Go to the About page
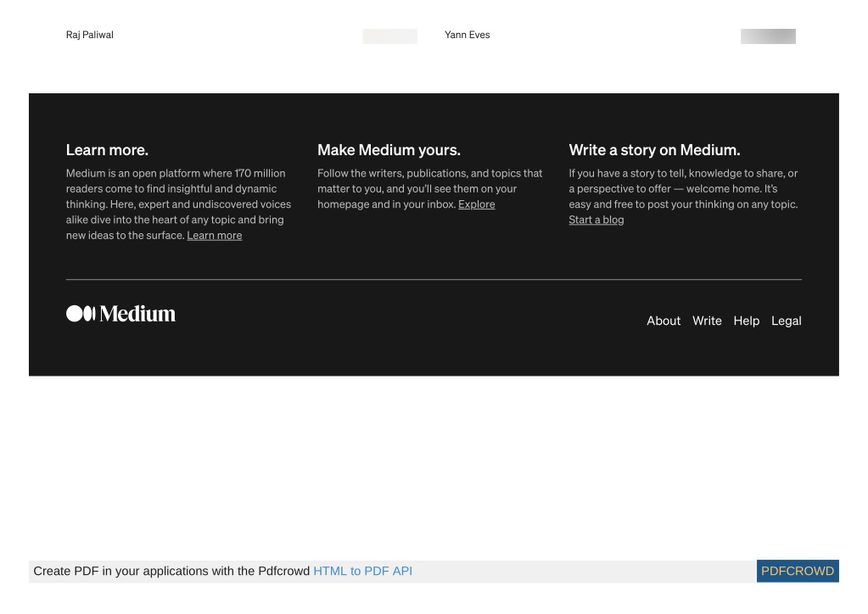 pyautogui.click(x=664, y=321)
